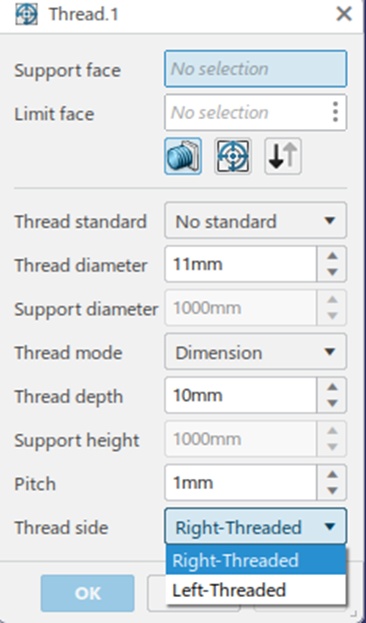Viewport: 366px width, 623px height.
Task: Click the Support face selection field
Action: coord(256,69)
